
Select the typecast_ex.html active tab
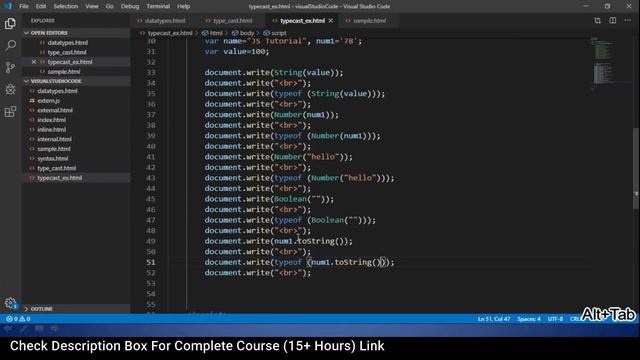coord(302,20)
